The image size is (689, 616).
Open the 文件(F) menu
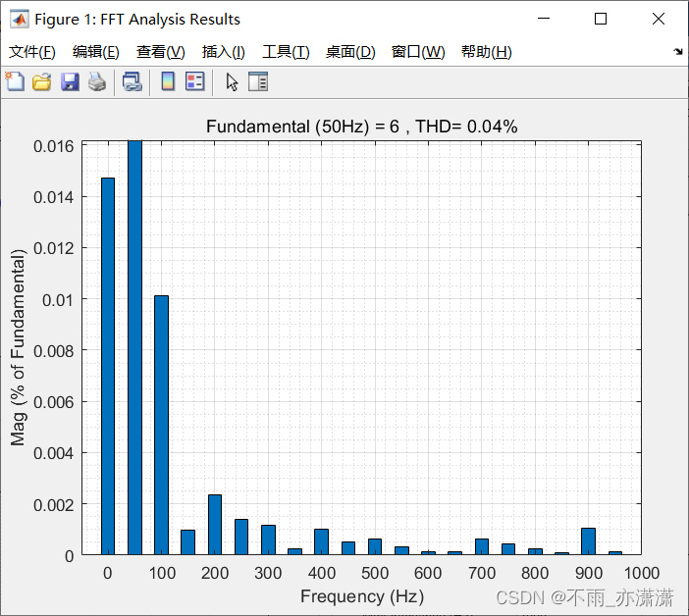click(x=32, y=52)
